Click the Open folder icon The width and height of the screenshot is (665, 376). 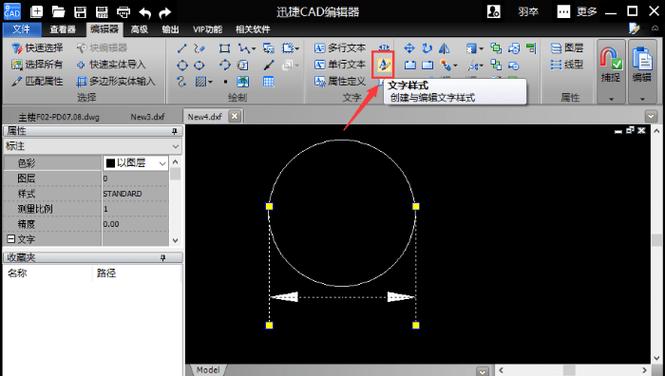(x=58, y=11)
